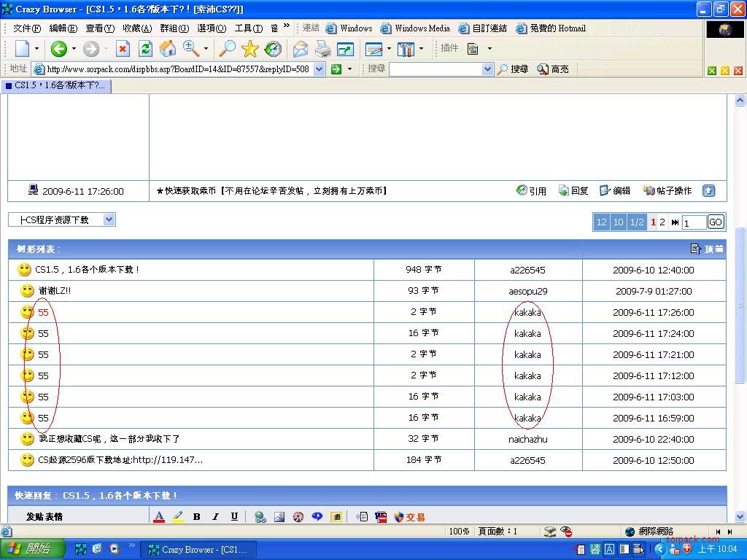747x560 pixels.
Task: Toggle bold formatting in reply editor
Action: coord(196,516)
